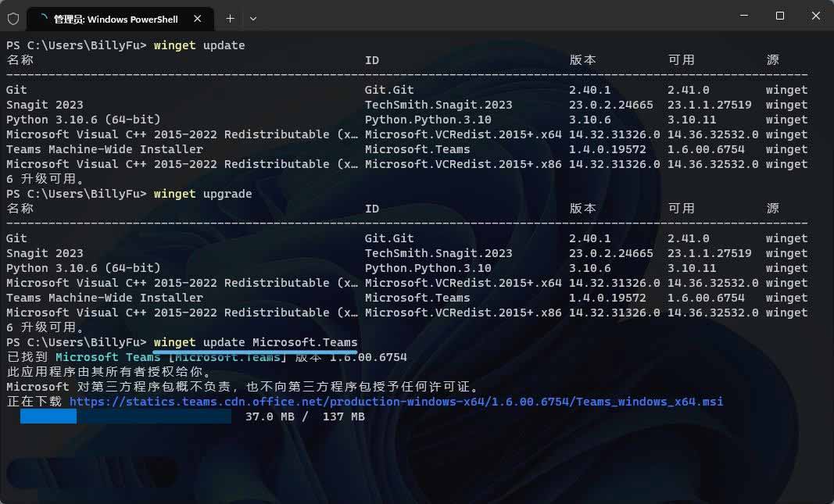
Task: Close the Windows PowerShell tab
Action: coord(197,19)
